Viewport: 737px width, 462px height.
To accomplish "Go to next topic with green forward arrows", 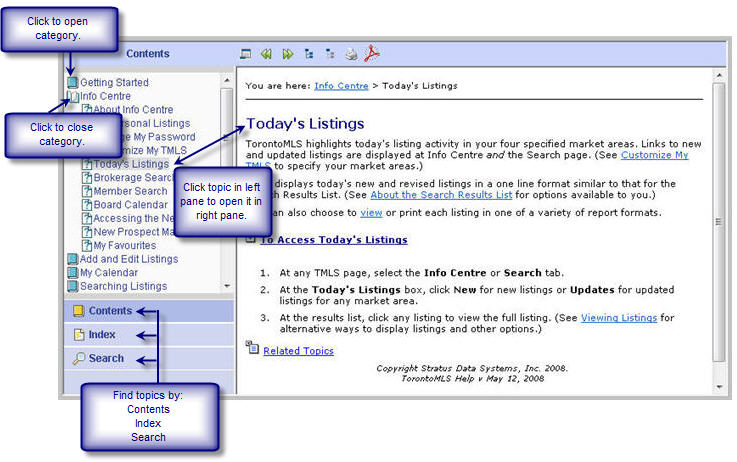I will (x=288, y=54).
